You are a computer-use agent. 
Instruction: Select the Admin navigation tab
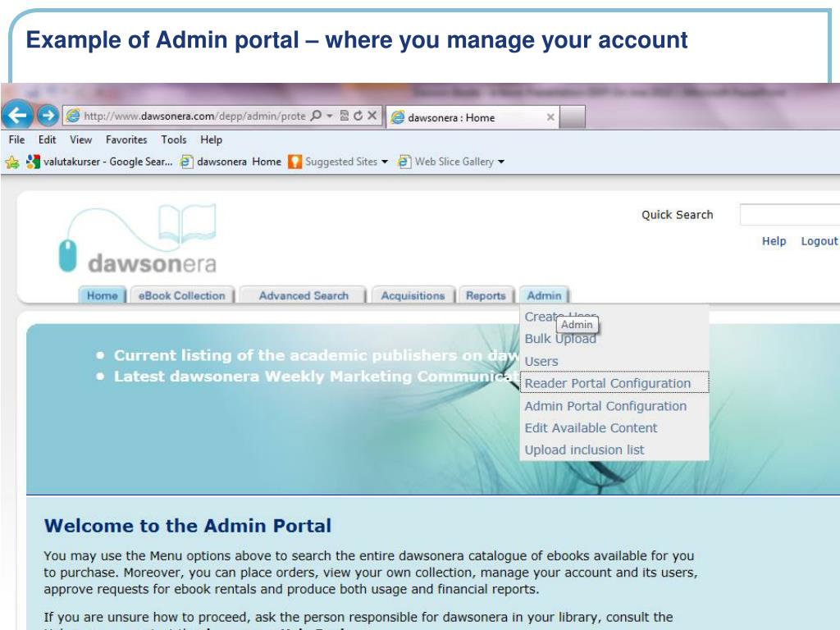click(x=545, y=295)
